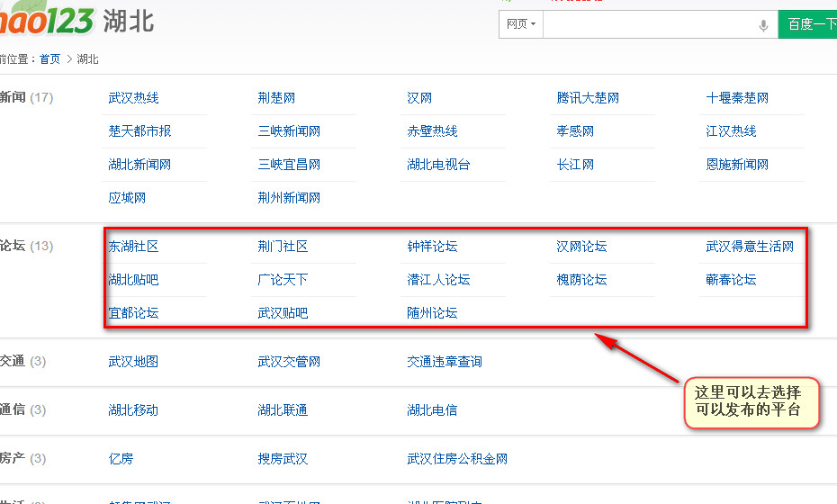Open the 三峡宜昌网 link
837x504 pixels.
tap(289, 165)
